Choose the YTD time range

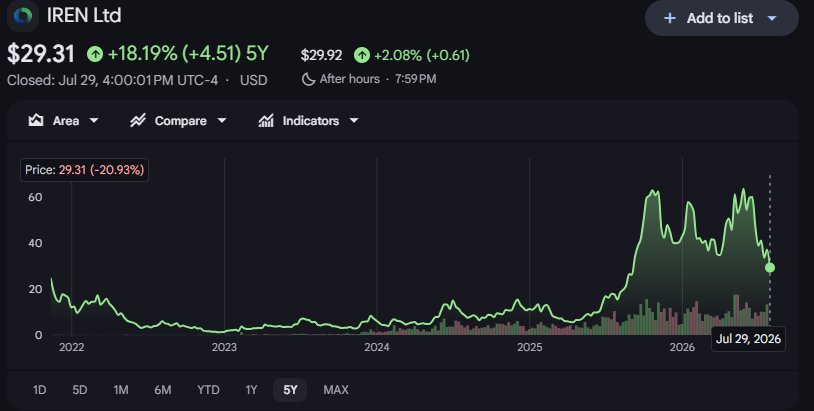coord(208,390)
